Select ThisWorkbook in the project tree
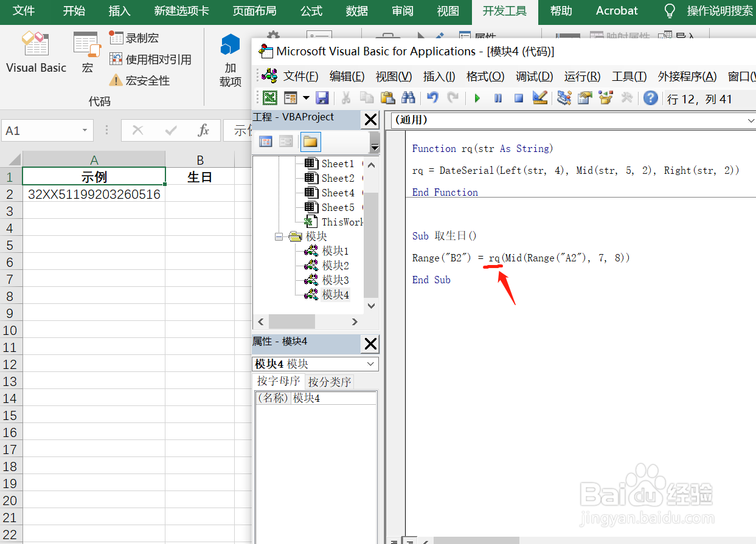Image resolution: width=756 pixels, height=544 pixels. [x=342, y=222]
